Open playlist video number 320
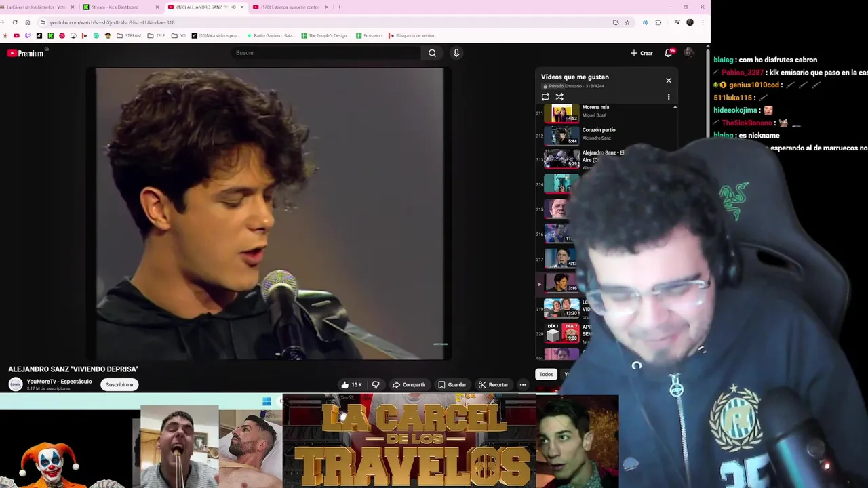868x488 pixels. click(x=562, y=333)
